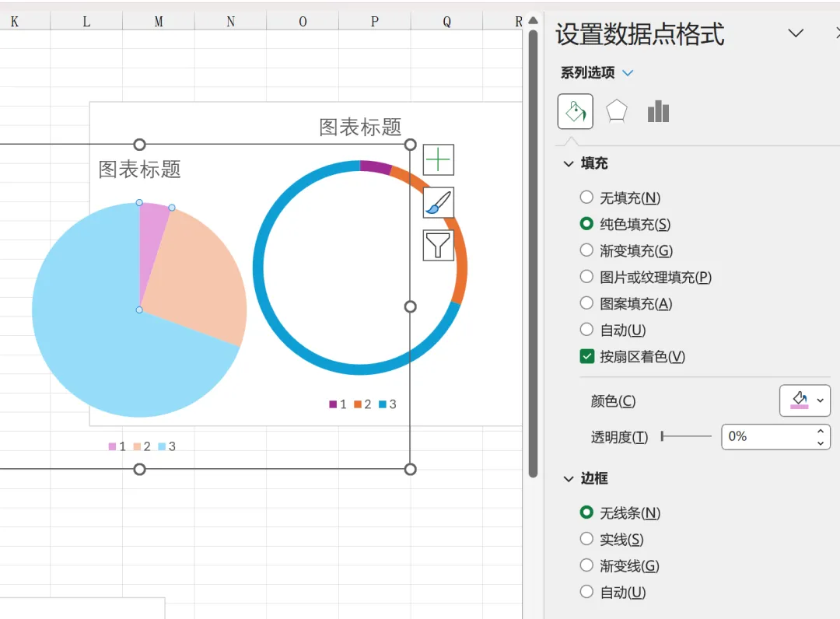This screenshot has width=840, height=619.
Task: Open the task pane options chevron
Action: [796, 33]
